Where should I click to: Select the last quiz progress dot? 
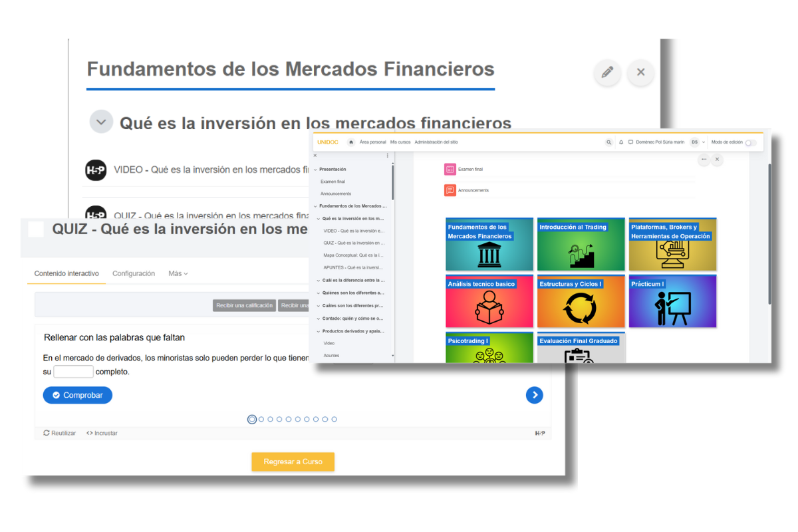[x=334, y=420]
